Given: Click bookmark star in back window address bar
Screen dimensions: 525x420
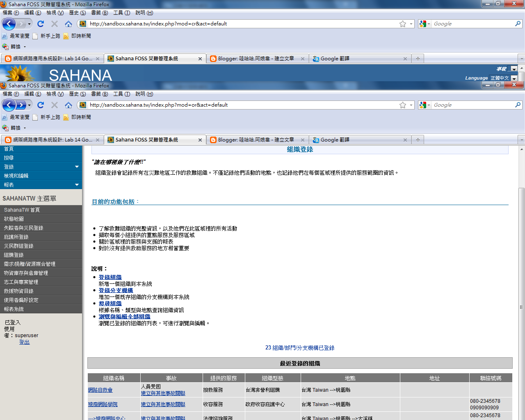Looking at the screenshot, I should [x=403, y=24].
